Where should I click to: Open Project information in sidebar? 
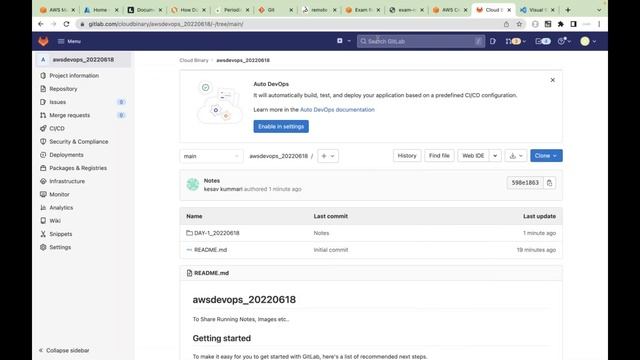click(74, 76)
